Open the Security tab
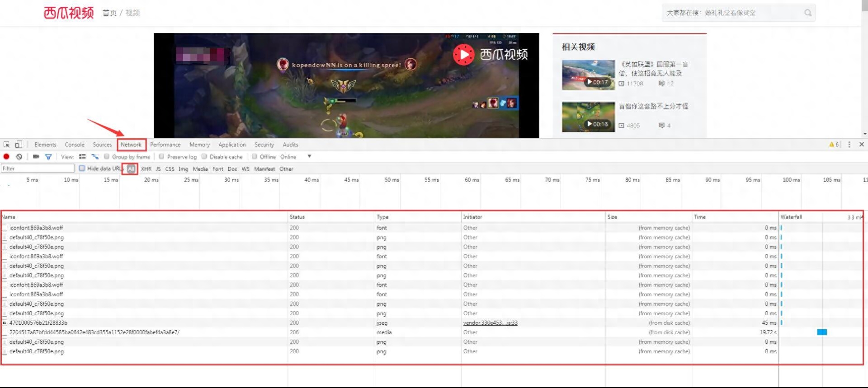The image size is (868, 388). 264,145
